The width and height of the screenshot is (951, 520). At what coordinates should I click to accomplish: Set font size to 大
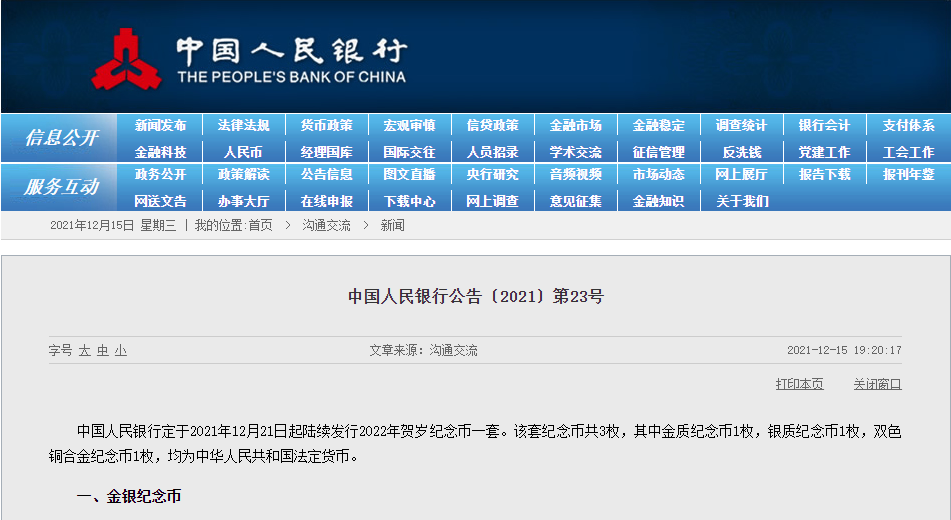point(84,351)
